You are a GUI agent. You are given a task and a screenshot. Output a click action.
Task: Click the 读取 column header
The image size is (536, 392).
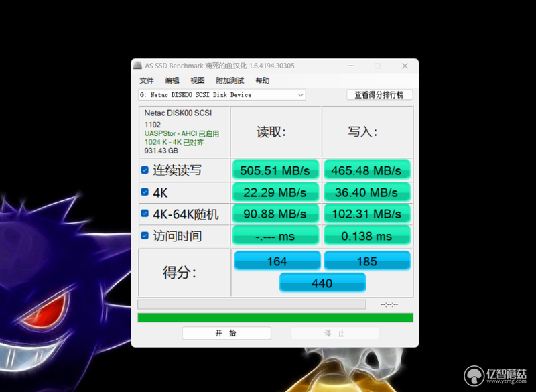click(x=271, y=132)
